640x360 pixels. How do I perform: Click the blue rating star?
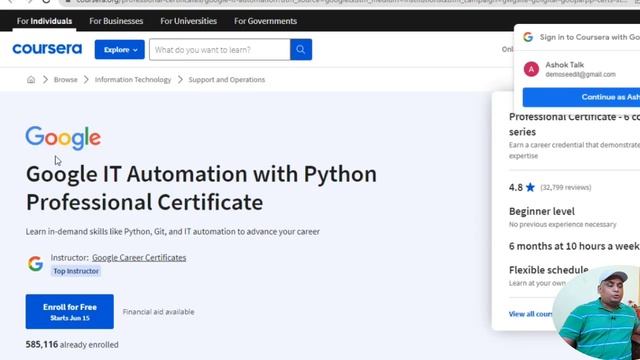pos(530,187)
